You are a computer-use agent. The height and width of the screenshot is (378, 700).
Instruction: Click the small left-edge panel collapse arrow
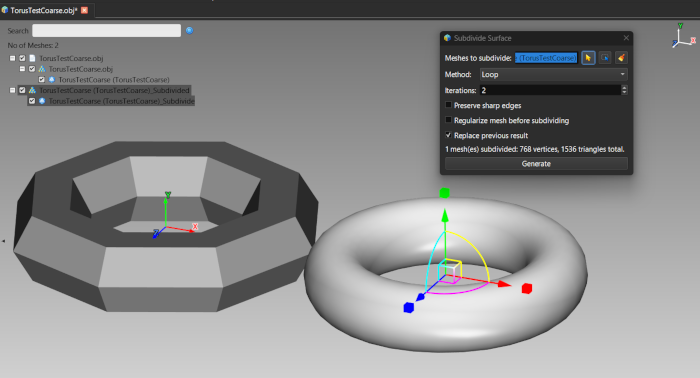pos(4,241)
